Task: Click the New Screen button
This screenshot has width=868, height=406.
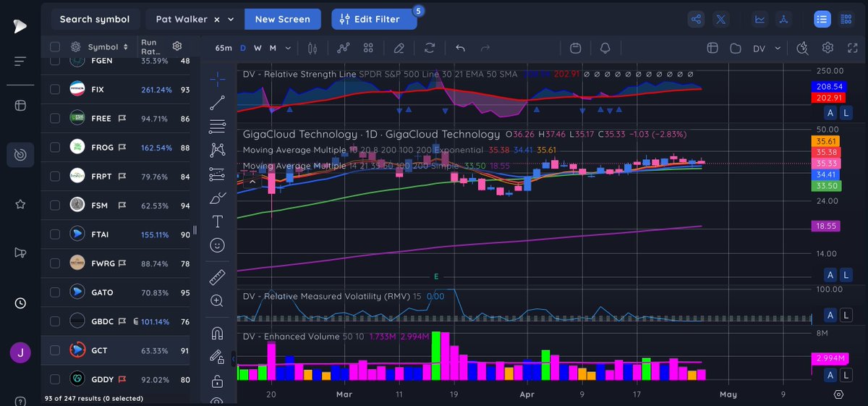Action: click(x=283, y=20)
